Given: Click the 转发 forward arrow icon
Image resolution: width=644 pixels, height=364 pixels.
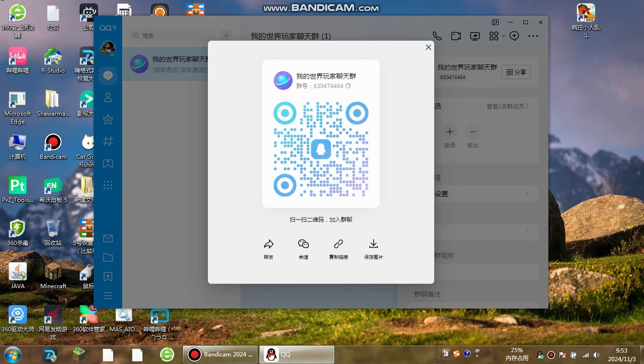Looking at the screenshot, I should click(x=268, y=244).
